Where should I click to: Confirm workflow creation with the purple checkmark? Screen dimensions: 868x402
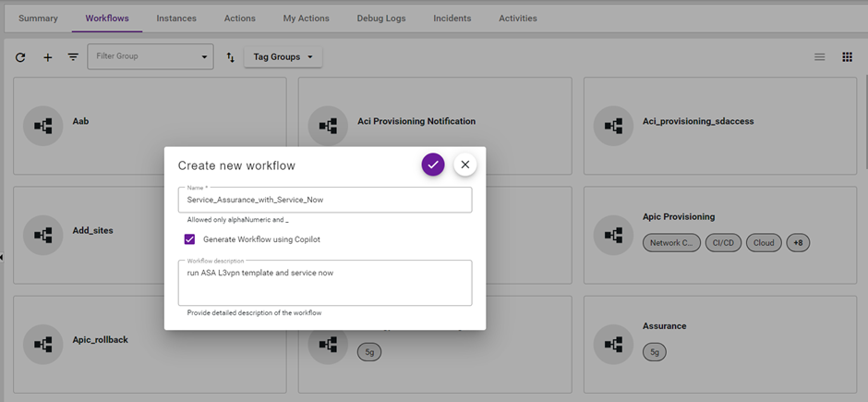(x=433, y=164)
